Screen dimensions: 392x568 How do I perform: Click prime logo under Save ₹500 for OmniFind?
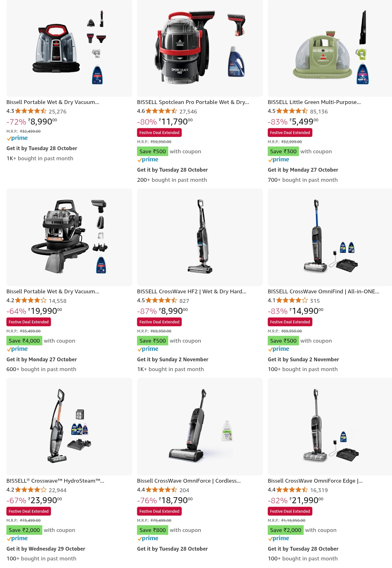[x=279, y=349]
